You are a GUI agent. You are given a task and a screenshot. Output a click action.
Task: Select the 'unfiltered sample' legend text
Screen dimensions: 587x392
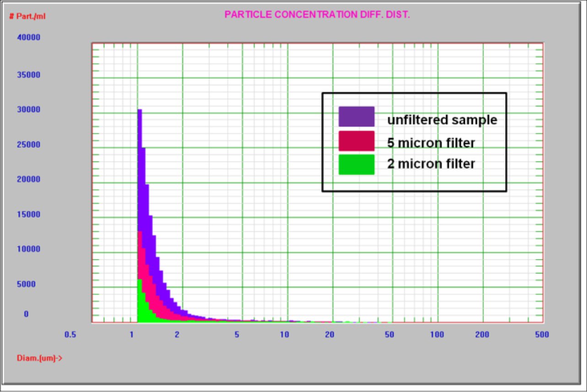(x=442, y=120)
